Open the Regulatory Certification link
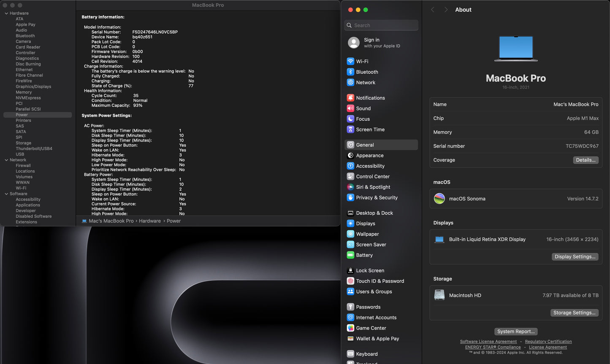 coord(548,342)
